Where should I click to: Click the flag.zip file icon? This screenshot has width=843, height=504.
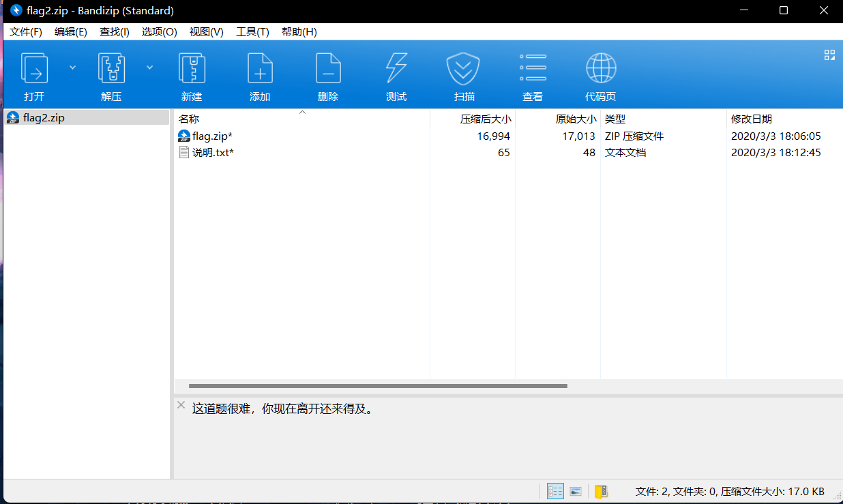pyautogui.click(x=183, y=136)
